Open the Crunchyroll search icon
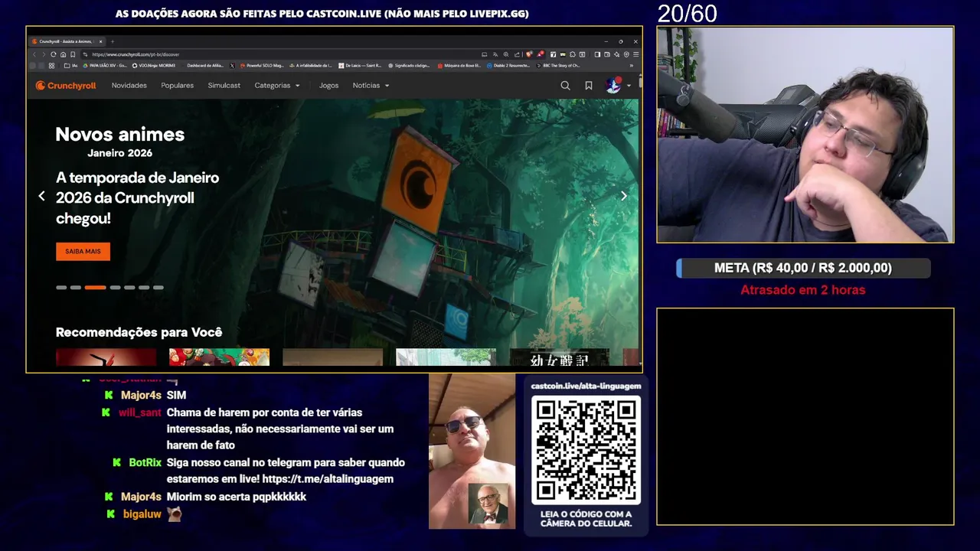The height and width of the screenshot is (551, 980). (565, 86)
